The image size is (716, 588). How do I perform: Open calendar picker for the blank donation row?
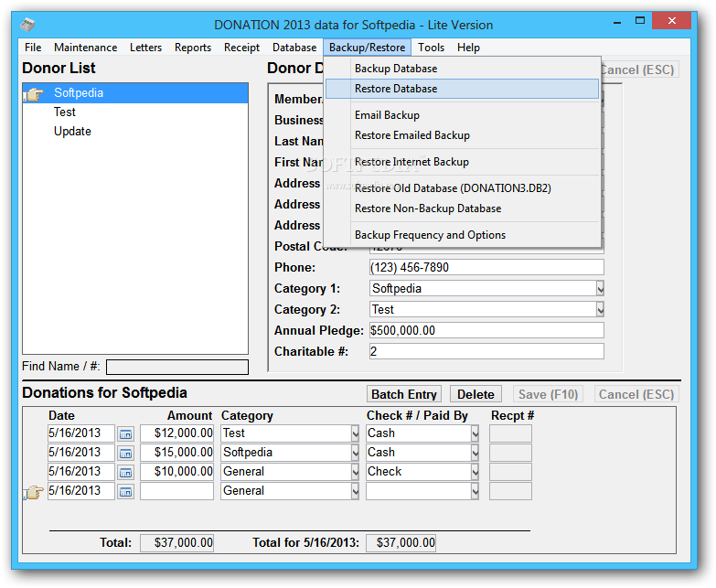125,491
